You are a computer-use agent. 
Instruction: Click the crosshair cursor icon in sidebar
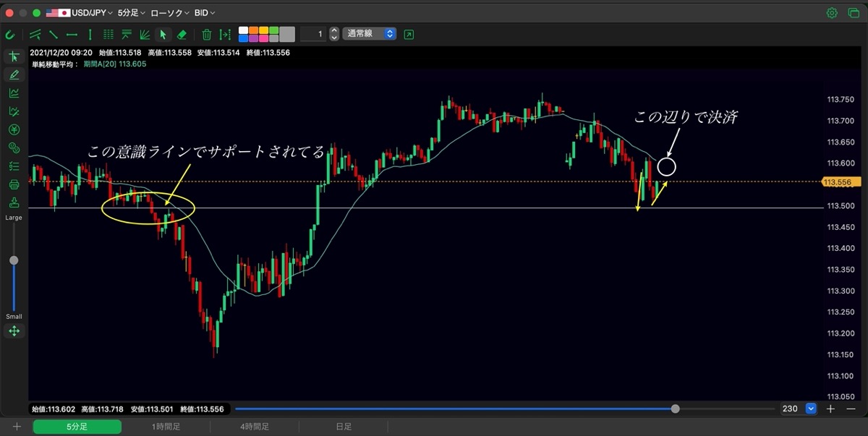(x=14, y=56)
